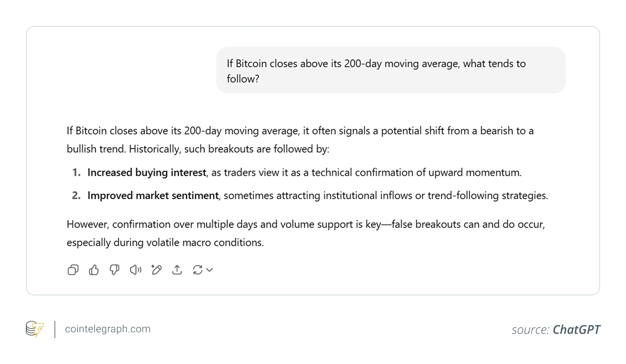Image resolution: width=626 pixels, height=364 pixels.
Task: Share the response using upload icon
Action: [x=177, y=270]
